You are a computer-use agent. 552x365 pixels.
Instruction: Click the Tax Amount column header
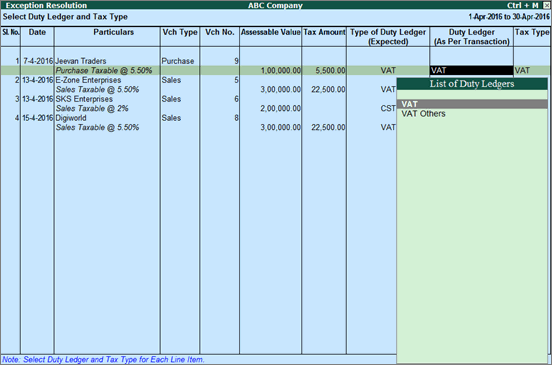point(324,32)
